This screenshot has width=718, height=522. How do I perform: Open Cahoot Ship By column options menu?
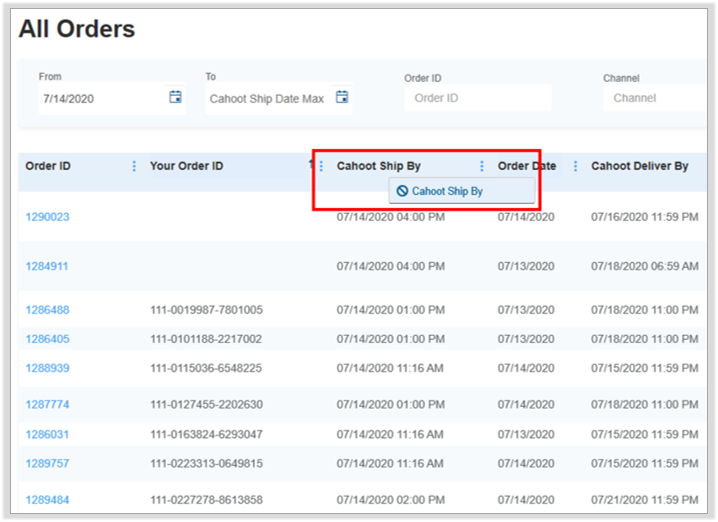482,166
